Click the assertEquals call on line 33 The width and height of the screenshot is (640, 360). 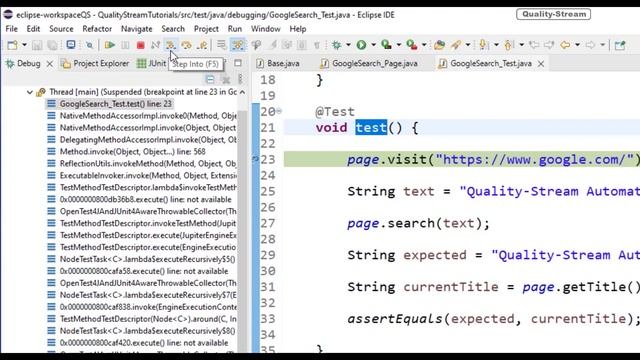(494, 319)
